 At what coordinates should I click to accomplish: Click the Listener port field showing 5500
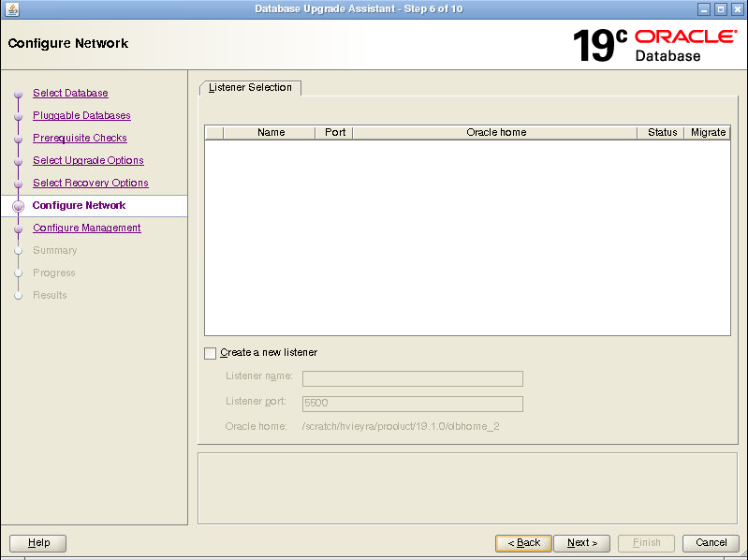412,404
